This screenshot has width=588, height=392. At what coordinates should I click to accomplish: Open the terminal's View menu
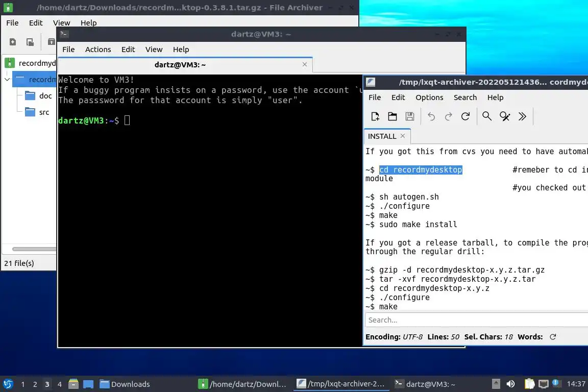coord(154,50)
